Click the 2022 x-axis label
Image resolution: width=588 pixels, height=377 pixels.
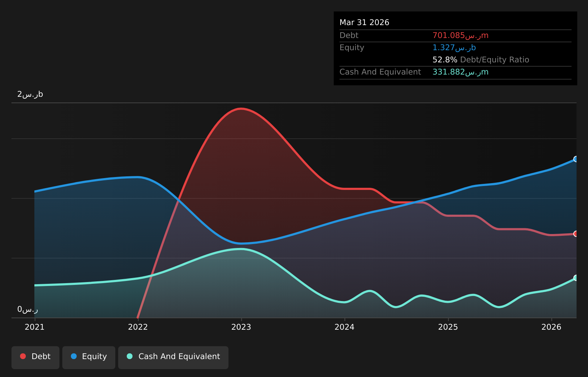[x=138, y=327]
